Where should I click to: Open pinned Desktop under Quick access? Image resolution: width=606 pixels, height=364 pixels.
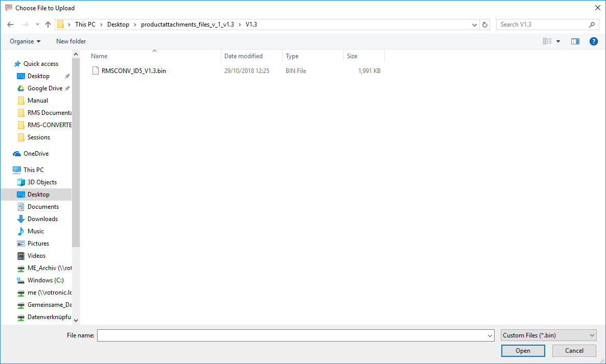[38, 76]
